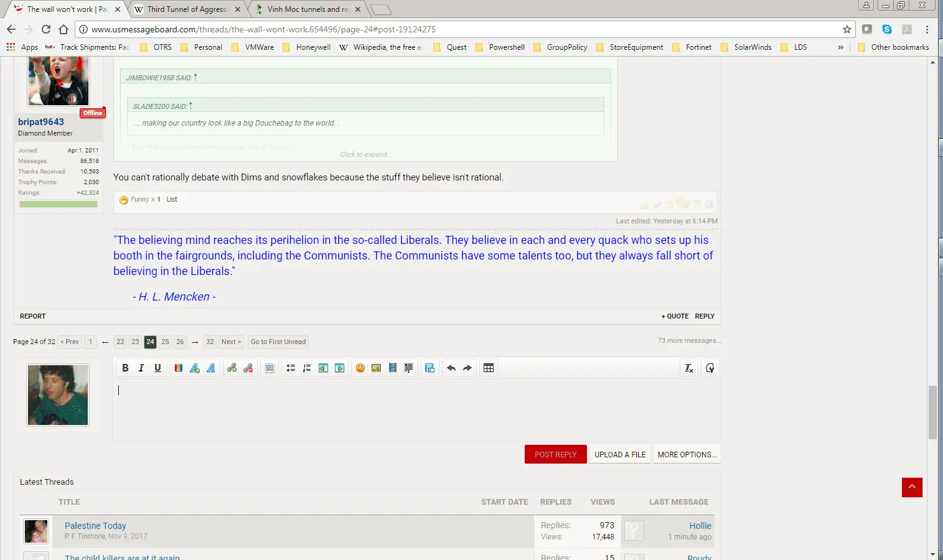Click the remove formatting icon
Screen dimensions: 943x560
[x=689, y=368]
